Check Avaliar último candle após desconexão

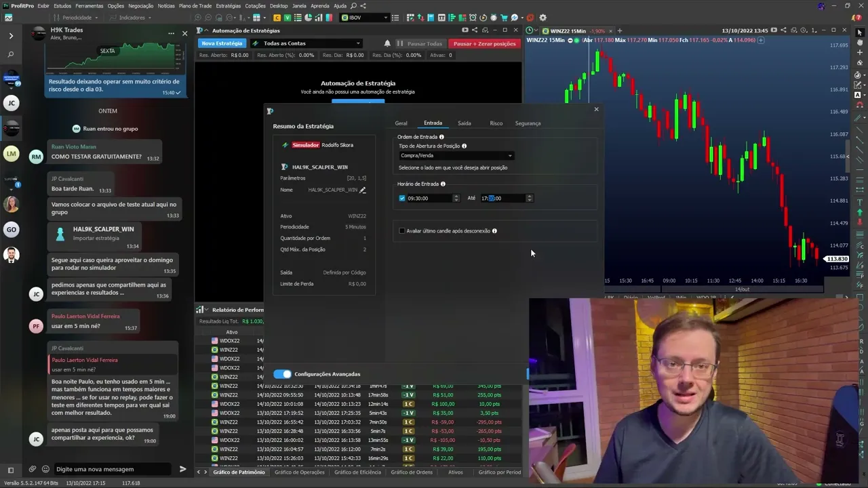click(402, 230)
